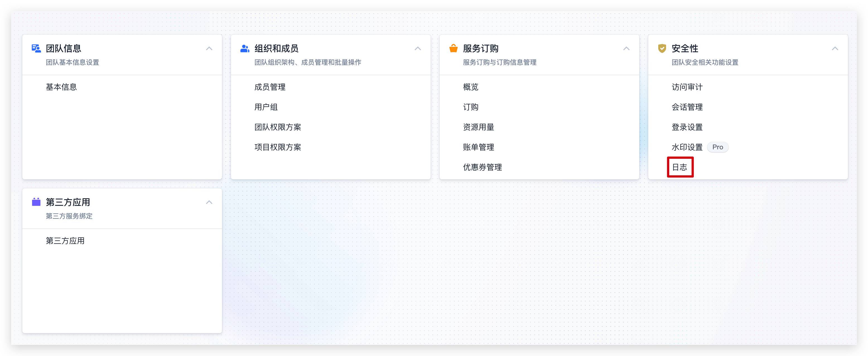The width and height of the screenshot is (868, 356).
Task: Open 概览 in 服务订购
Action: pos(471,87)
